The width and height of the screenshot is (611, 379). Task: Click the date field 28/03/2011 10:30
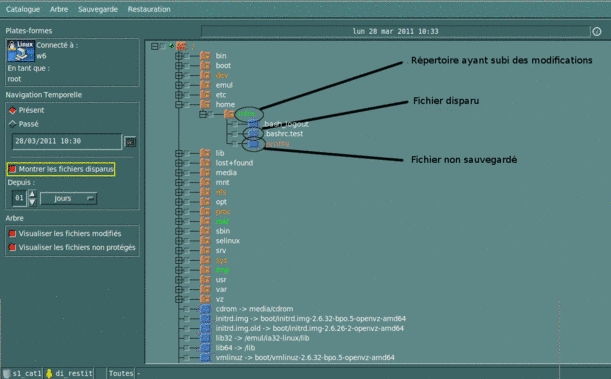(67, 141)
